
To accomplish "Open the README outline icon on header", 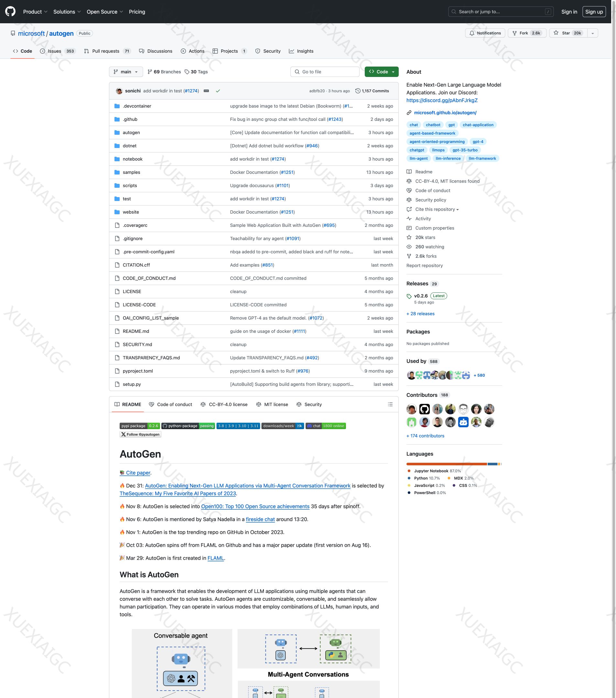I will click(x=390, y=404).
